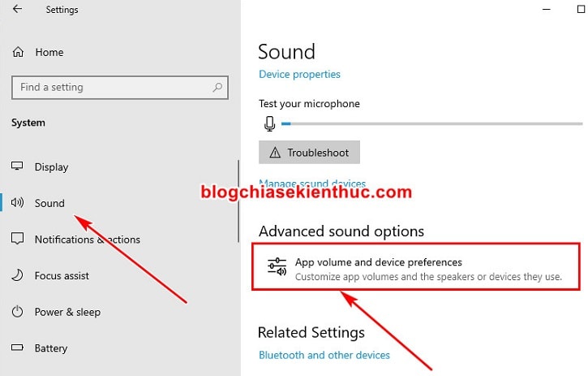Open Bluetooth and other devices link
This screenshot has height=376, width=588.
(x=324, y=355)
